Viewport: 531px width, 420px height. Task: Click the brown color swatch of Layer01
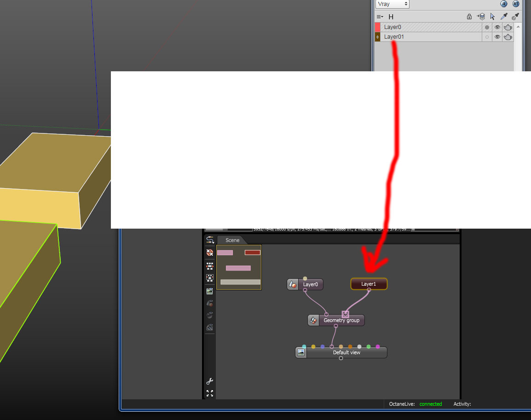pos(378,37)
